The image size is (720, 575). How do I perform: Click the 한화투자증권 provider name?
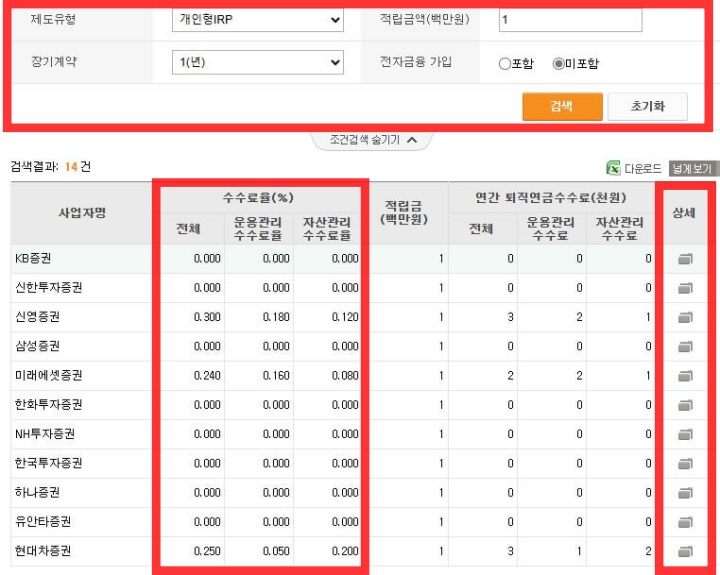click(48, 405)
